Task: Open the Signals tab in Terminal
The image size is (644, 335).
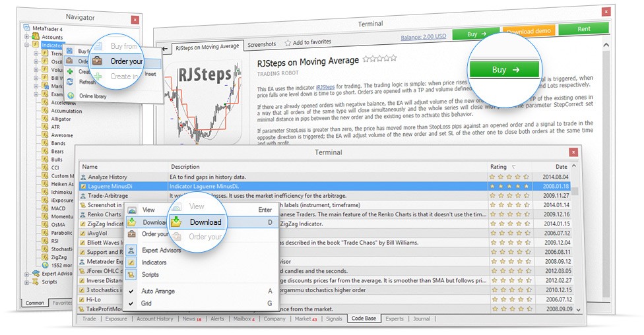Action: pyautogui.click(x=334, y=319)
